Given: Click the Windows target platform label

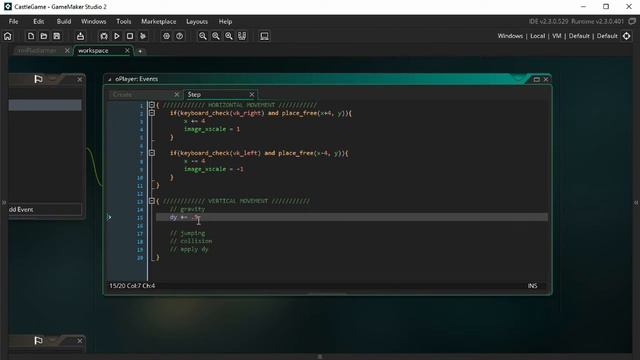Looking at the screenshot, I should coord(510,36).
